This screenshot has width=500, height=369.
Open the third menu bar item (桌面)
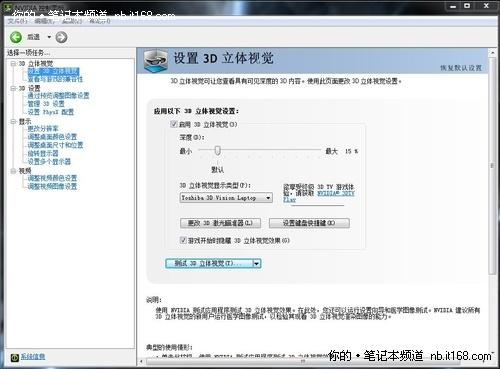[72, 21]
